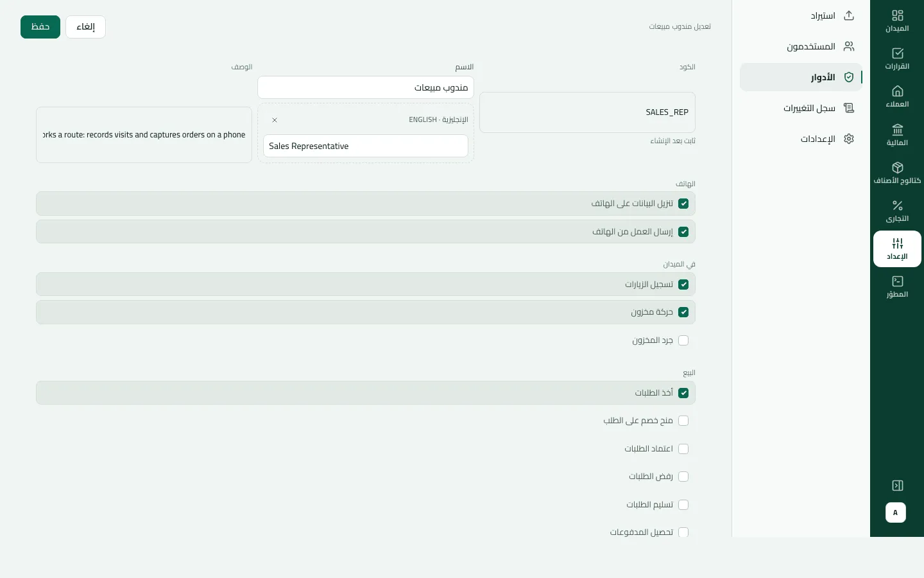This screenshot has height=578, width=924.
Task: Enable رفض الطلبات permission
Action: point(683,477)
